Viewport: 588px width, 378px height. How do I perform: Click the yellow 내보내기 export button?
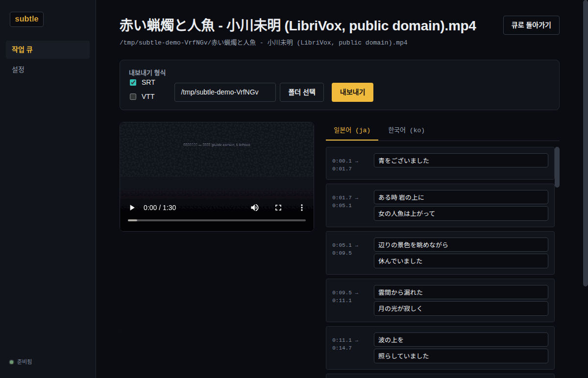(352, 92)
